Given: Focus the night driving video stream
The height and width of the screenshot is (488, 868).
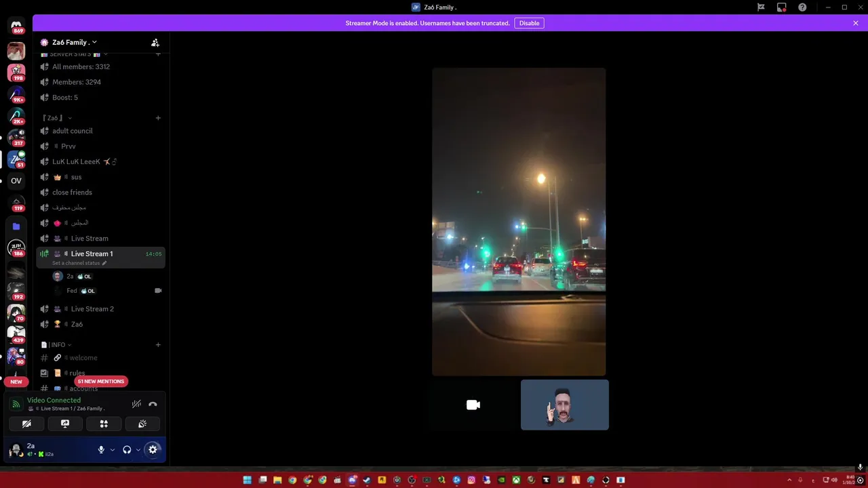Looking at the screenshot, I should (519, 222).
